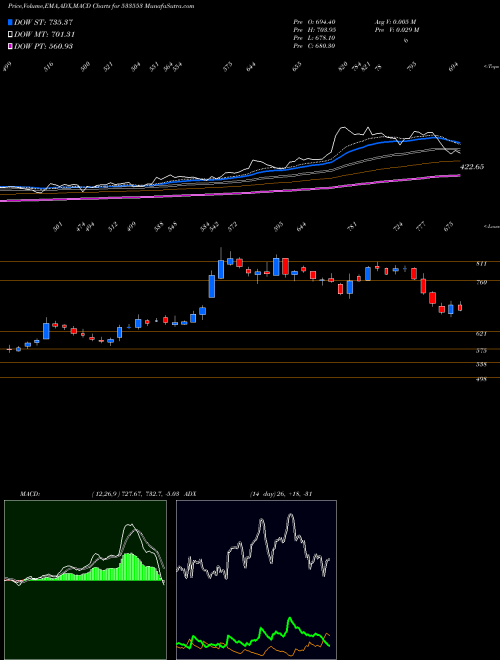Click the chart title mentioning MunafaSutra.com
This screenshot has height=660, width=500.
[101, 7]
